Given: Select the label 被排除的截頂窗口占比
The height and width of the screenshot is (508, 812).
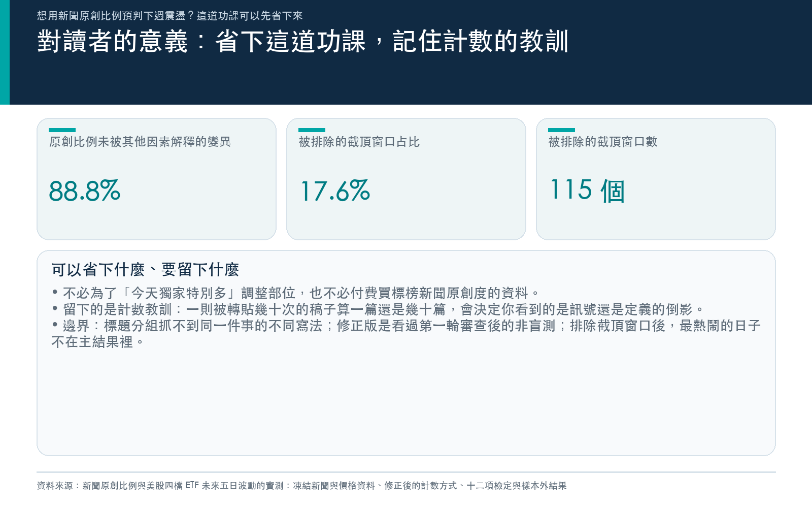Looking at the screenshot, I should tap(359, 142).
